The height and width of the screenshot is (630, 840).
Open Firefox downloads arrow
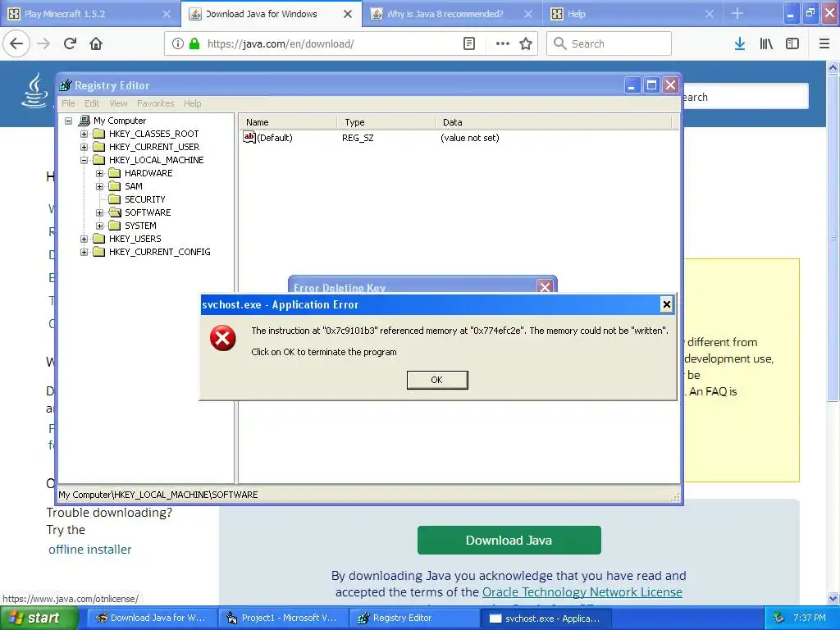point(740,43)
